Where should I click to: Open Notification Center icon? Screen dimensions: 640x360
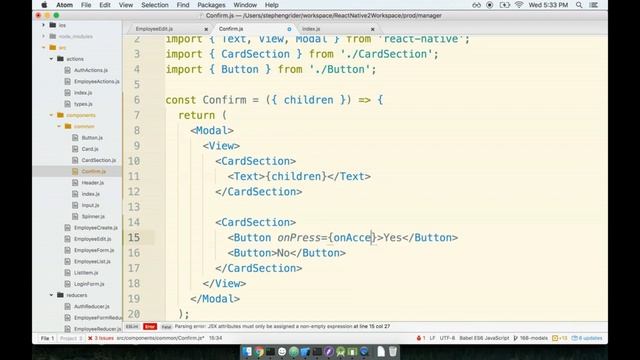pos(594,5)
